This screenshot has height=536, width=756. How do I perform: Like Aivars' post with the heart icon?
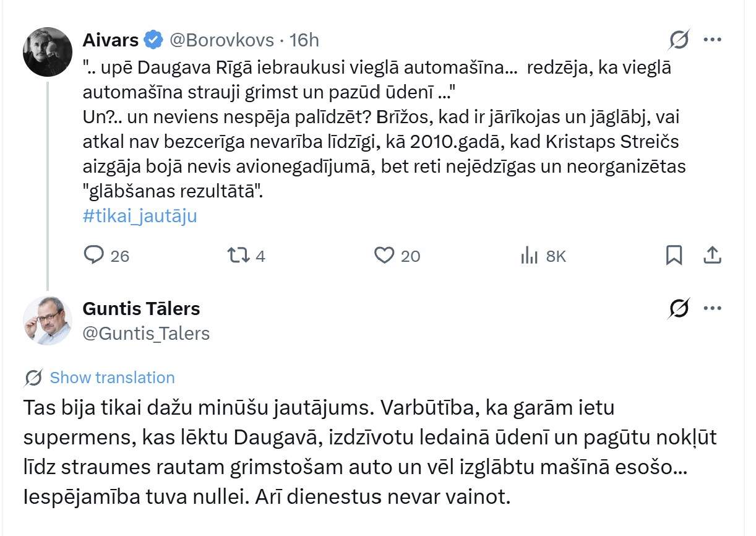click(385, 255)
